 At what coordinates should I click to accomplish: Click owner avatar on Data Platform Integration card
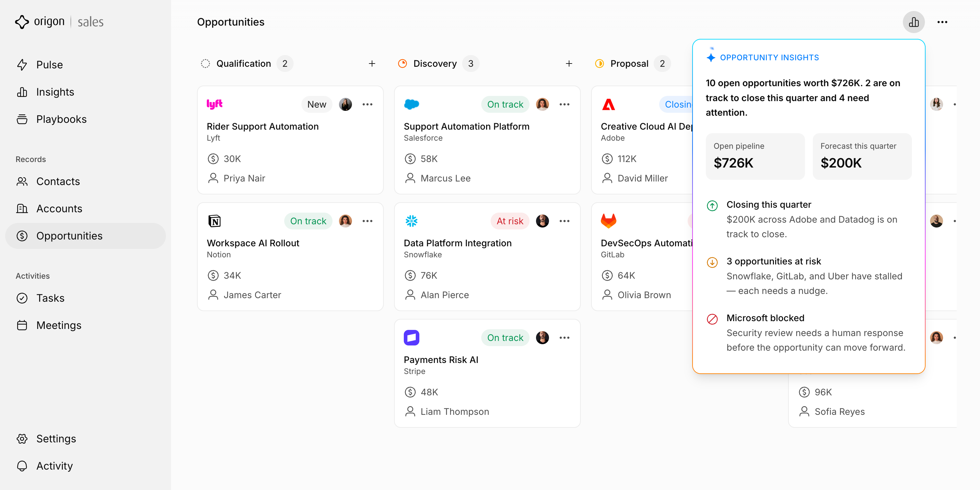tap(542, 221)
